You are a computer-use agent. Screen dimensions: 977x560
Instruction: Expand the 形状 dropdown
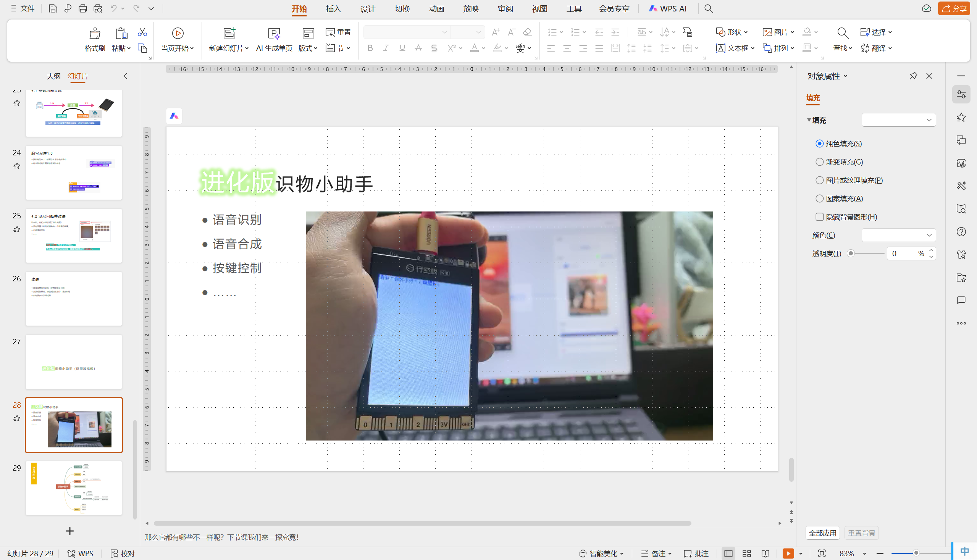tap(746, 32)
